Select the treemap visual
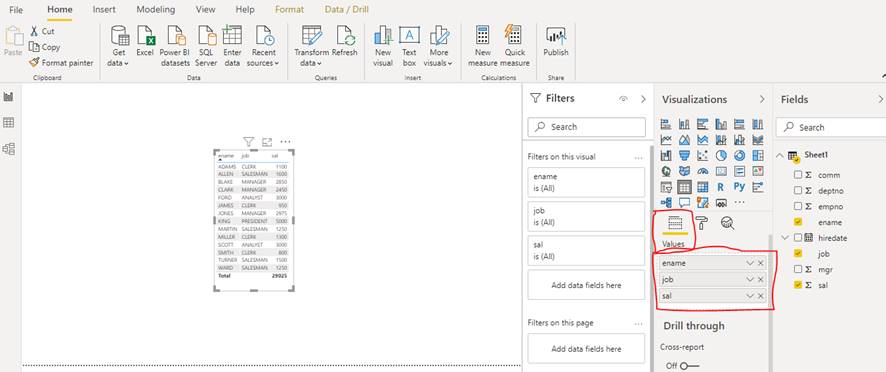The height and width of the screenshot is (372, 886). (x=758, y=155)
